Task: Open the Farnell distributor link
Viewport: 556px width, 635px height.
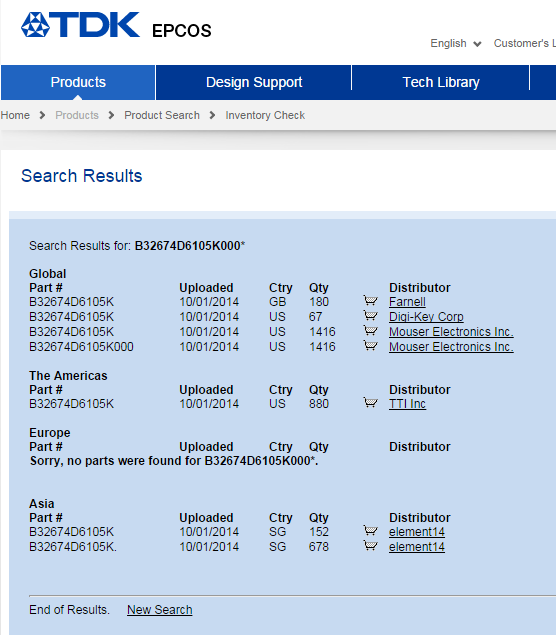Action: (x=407, y=302)
